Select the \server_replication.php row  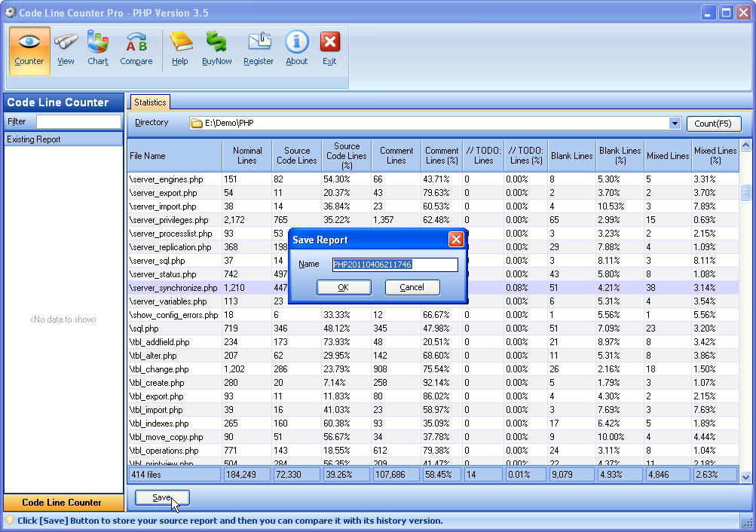[x=433, y=247]
